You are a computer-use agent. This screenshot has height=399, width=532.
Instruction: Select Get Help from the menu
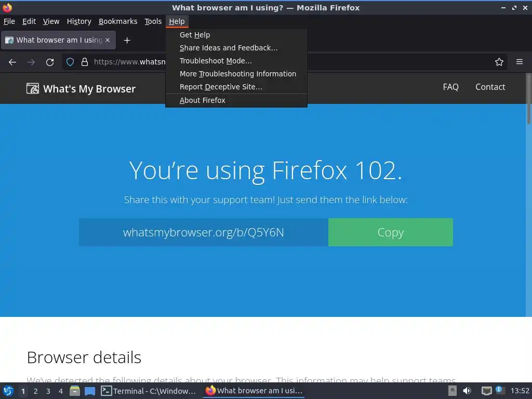tap(236, 35)
